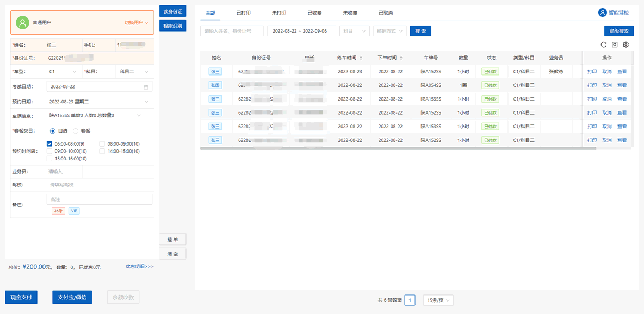Open the calendar icon in 考试日期 field
The width and height of the screenshot is (644, 314).
tap(146, 87)
